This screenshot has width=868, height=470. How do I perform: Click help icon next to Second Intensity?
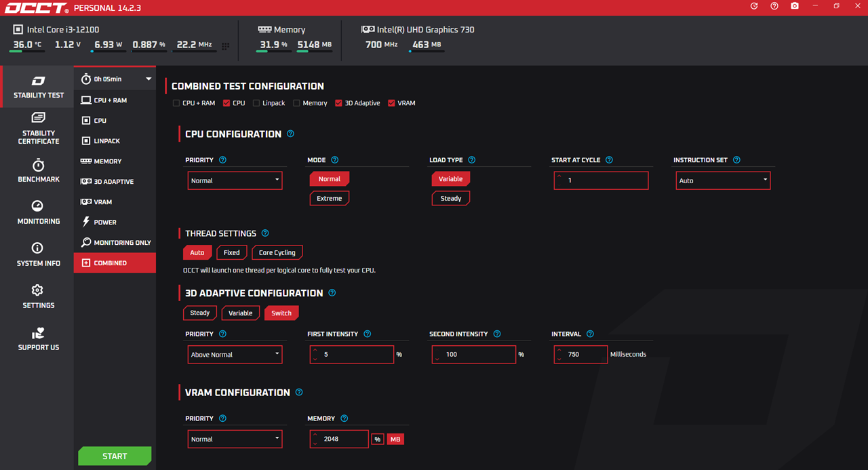pos(496,334)
